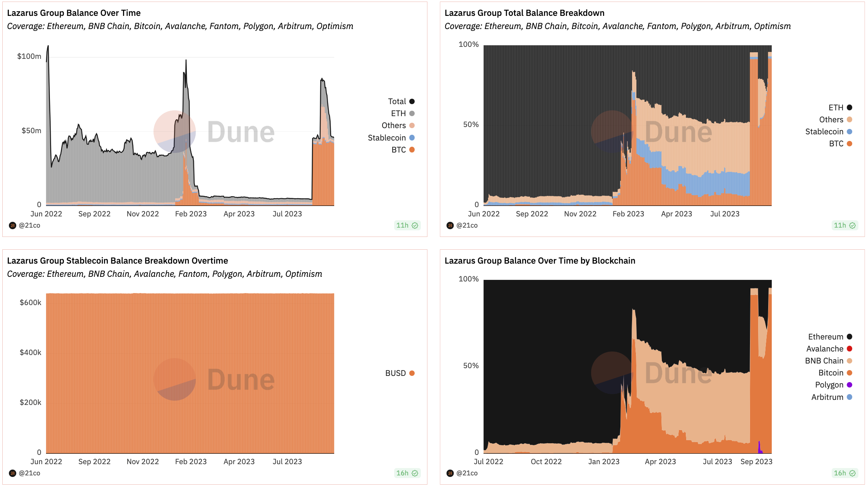Toggle Others legend entry in Balance Over Time

(x=398, y=125)
